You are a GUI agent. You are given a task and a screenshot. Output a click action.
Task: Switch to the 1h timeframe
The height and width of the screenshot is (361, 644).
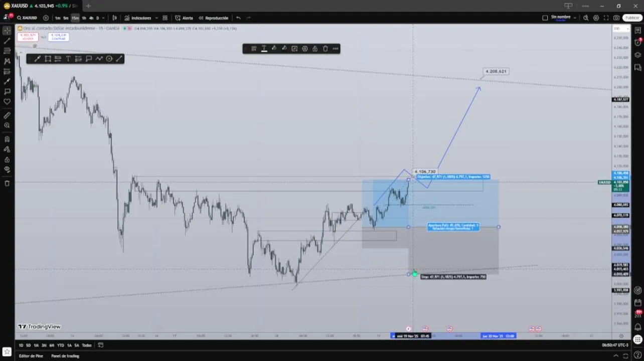point(84,18)
